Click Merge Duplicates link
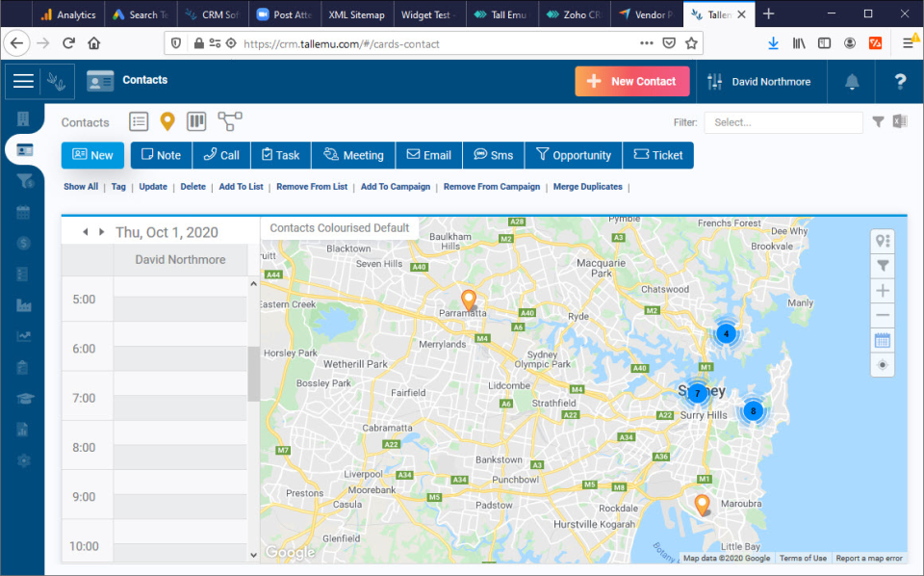The width and height of the screenshot is (924, 576). click(x=587, y=186)
